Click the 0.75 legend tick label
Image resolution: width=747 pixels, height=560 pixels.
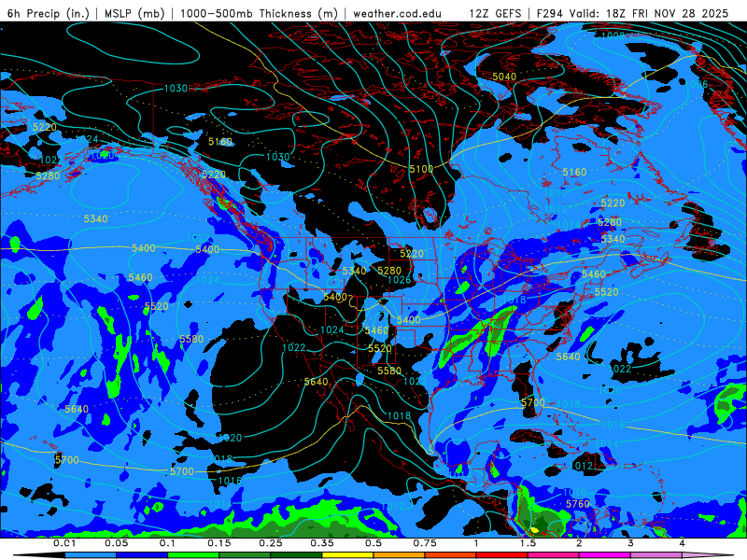425,543
